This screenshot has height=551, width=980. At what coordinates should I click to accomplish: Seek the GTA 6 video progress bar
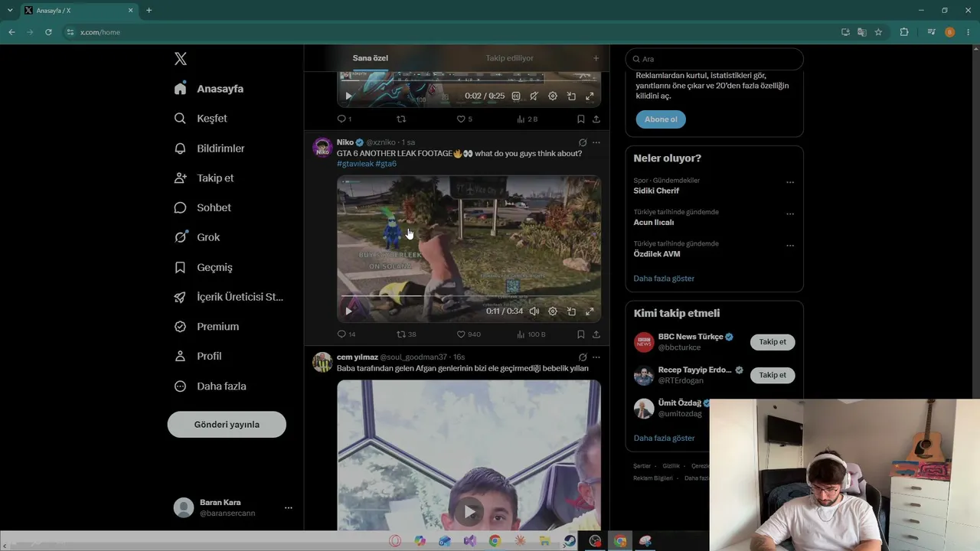coord(469,296)
